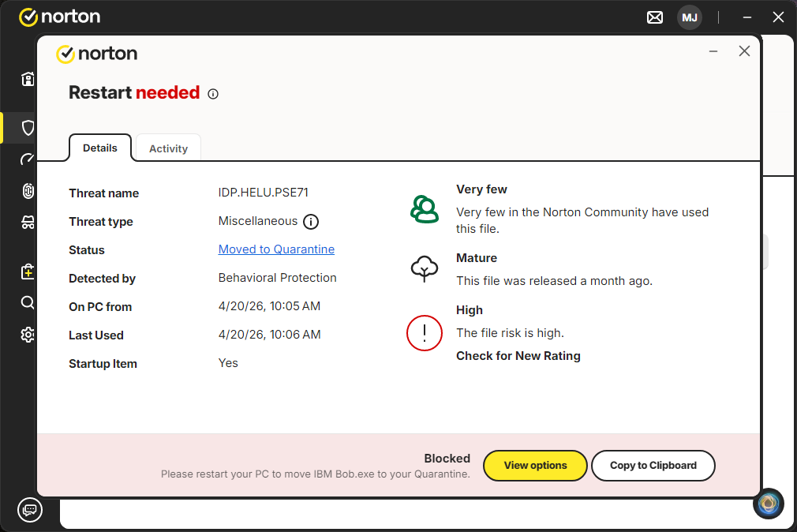The height and width of the screenshot is (532, 797).
Task: Switch to the Details tab
Action: 100,148
